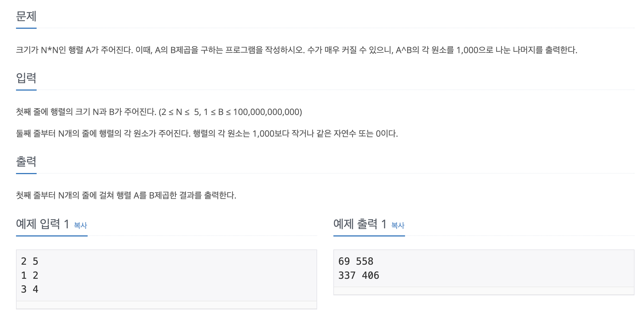This screenshot has height=320, width=644.
Task: Click the 문제 section heading
Action: [26, 16]
